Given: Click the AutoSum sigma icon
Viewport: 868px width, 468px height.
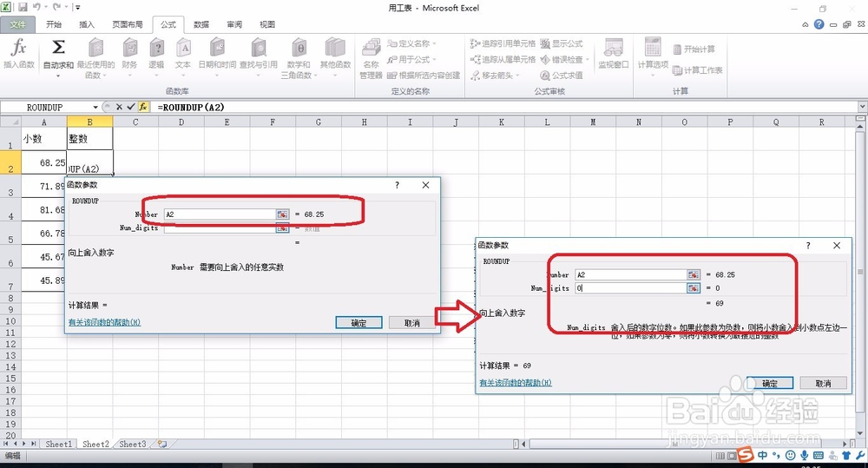Looking at the screenshot, I should [x=58, y=48].
